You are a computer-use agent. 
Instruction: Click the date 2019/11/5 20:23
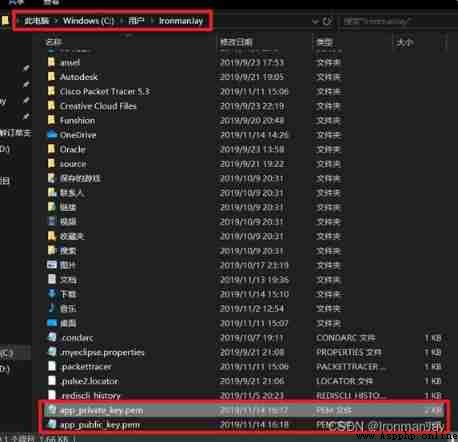click(252, 396)
